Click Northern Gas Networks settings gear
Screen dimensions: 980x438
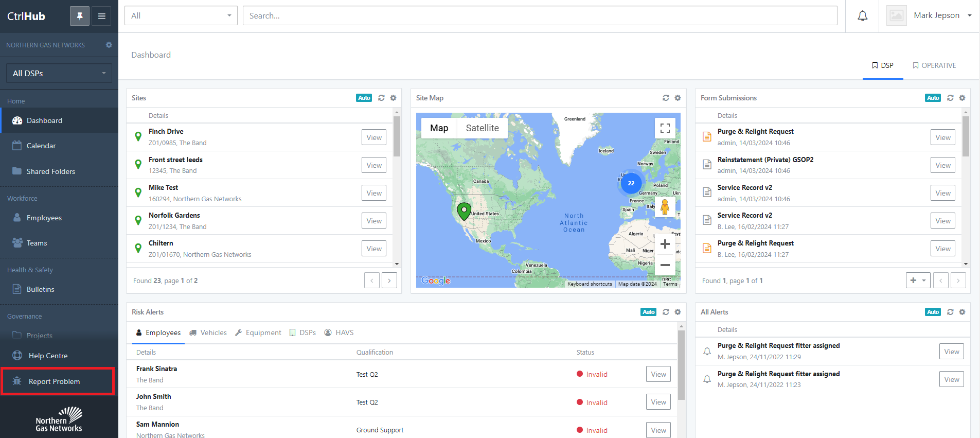[109, 45]
